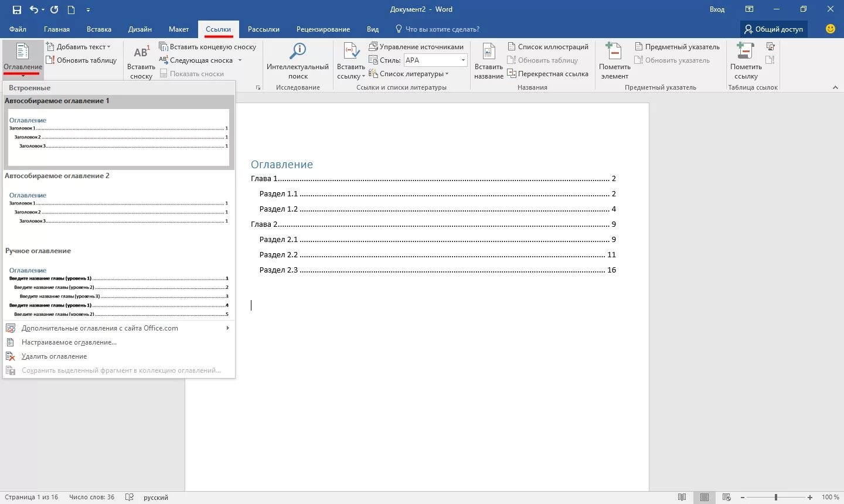Click Глава 2 entry in document
The height and width of the screenshot is (504, 844).
coord(433,224)
